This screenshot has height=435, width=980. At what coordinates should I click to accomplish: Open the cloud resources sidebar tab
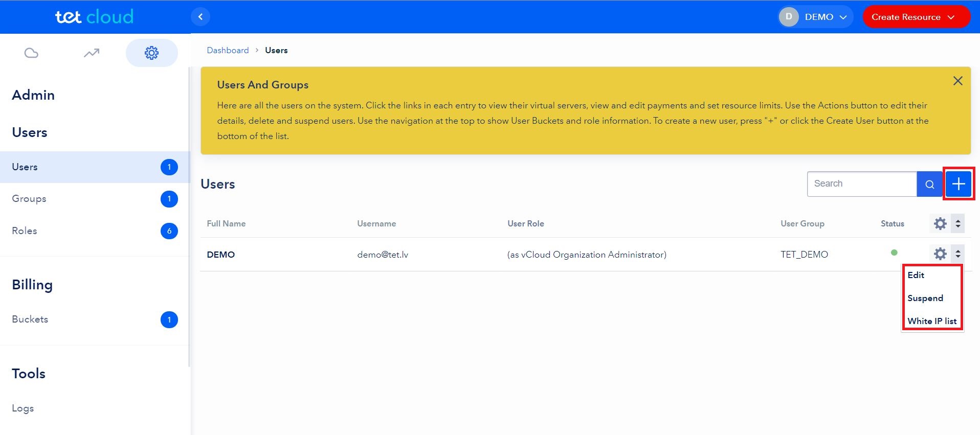click(x=31, y=53)
